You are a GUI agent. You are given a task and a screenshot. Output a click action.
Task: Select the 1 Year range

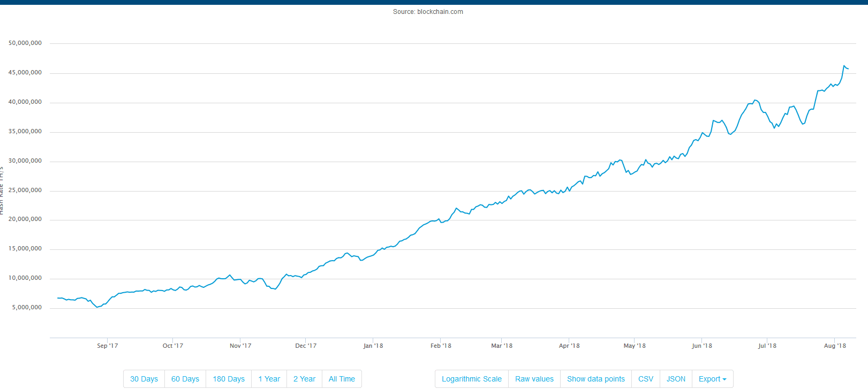pos(269,379)
